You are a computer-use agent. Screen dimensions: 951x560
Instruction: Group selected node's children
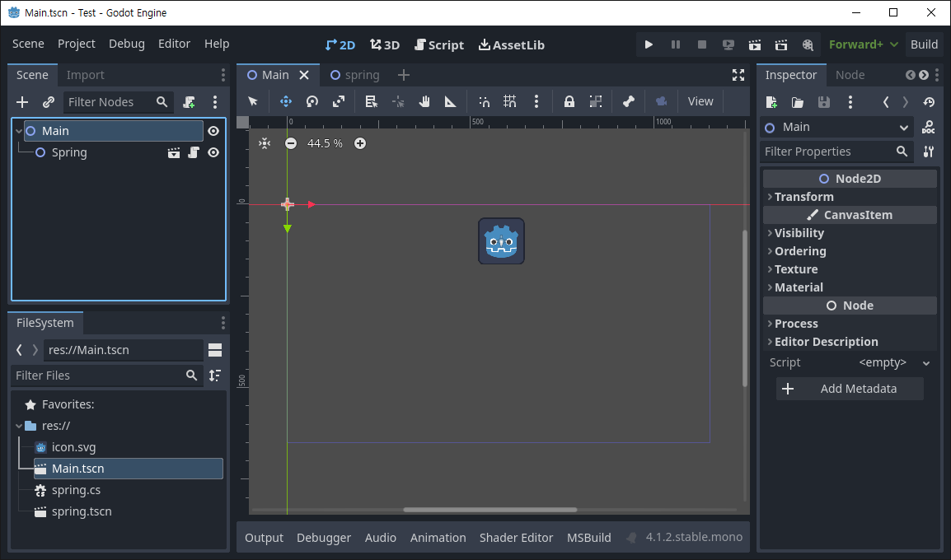[596, 101]
